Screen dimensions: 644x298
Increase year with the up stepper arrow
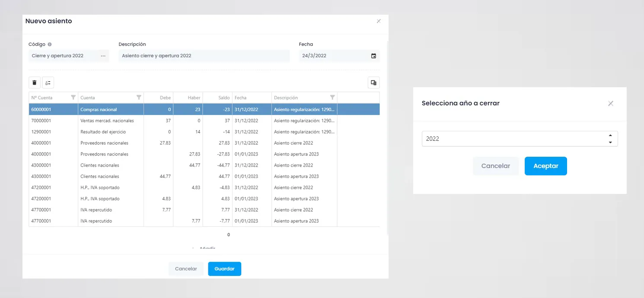610,136
